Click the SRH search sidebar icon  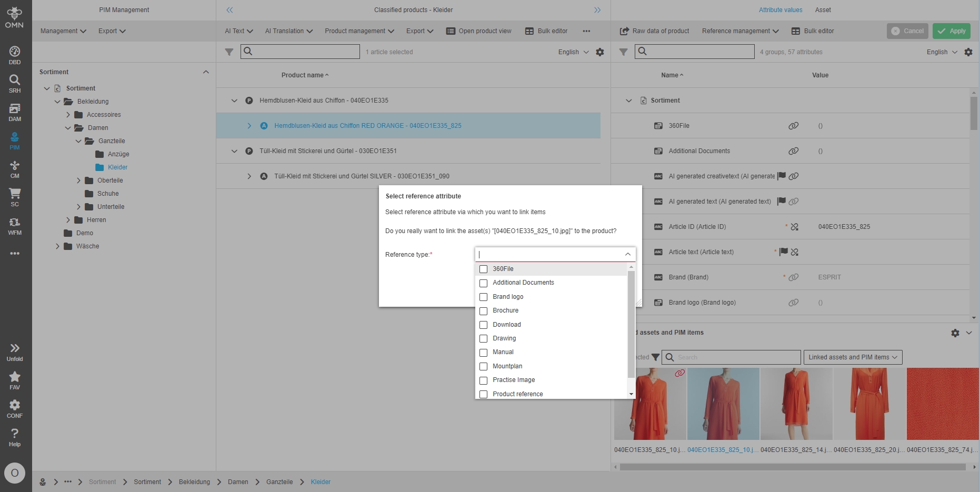coord(15,84)
